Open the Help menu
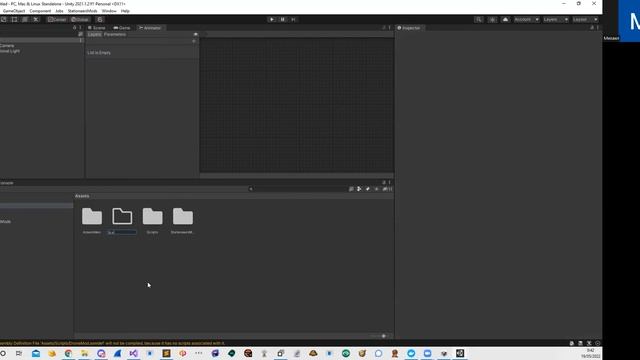The image size is (640, 360). click(x=125, y=11)
